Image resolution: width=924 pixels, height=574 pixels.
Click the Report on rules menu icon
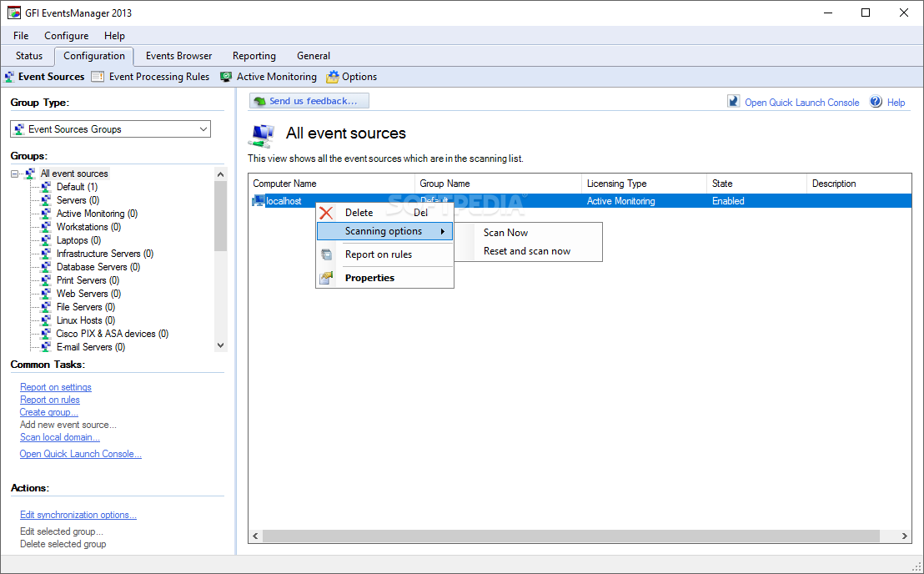[326, 254]
